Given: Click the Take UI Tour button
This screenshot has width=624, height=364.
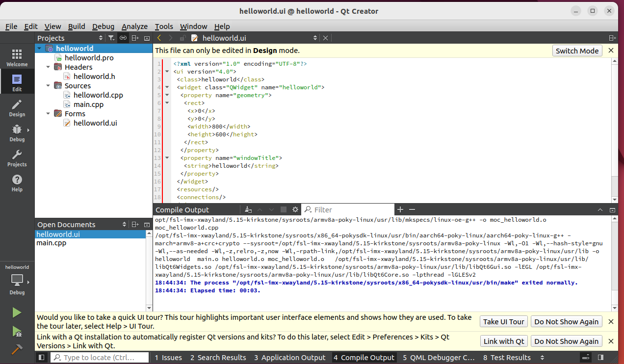Looking at the screenshot, I should click(503, 322).
